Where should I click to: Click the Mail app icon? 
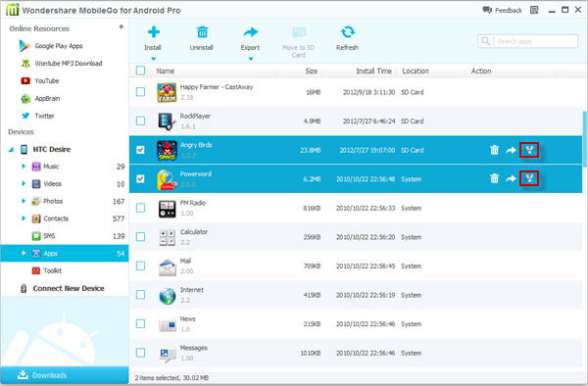point(167,267)
